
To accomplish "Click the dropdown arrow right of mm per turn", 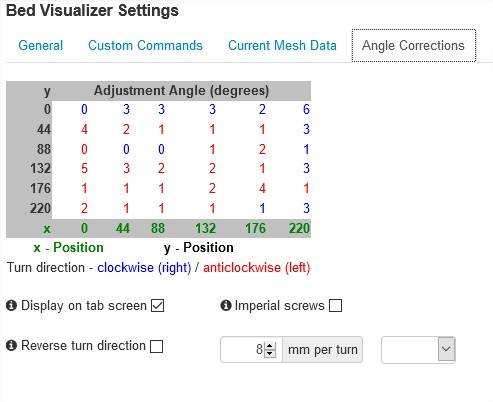I will coord(446,349).
